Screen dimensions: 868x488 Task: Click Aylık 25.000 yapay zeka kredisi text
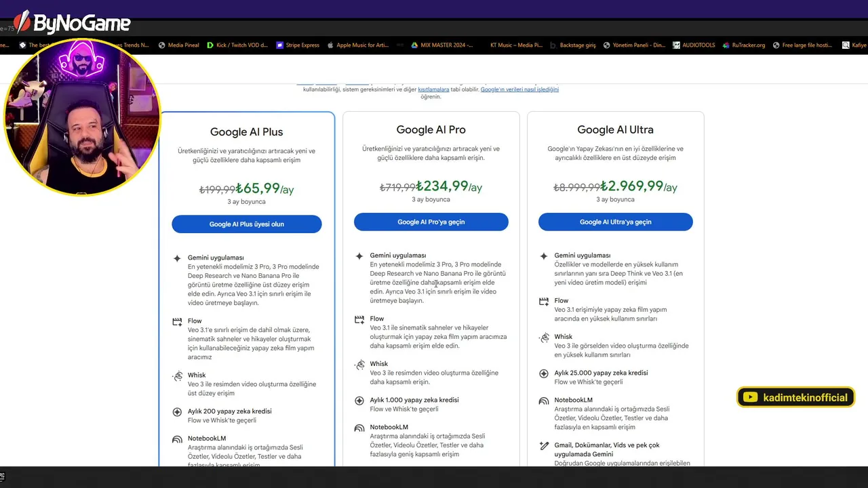point(601,373)
